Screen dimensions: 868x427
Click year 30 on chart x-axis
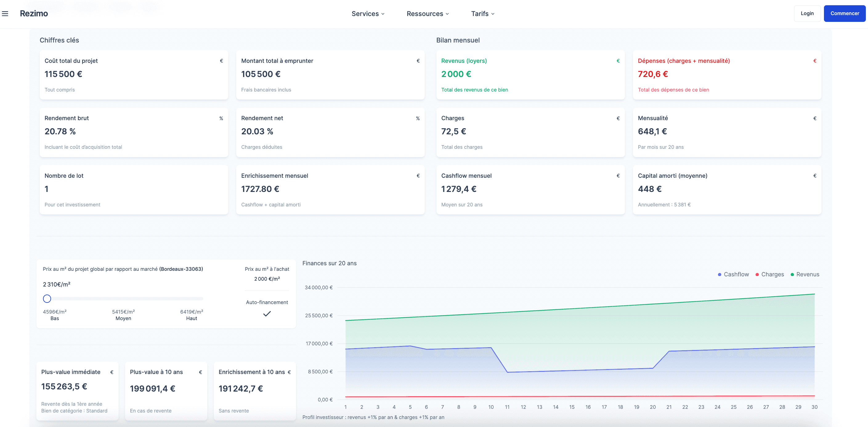[x=814, y=407]
